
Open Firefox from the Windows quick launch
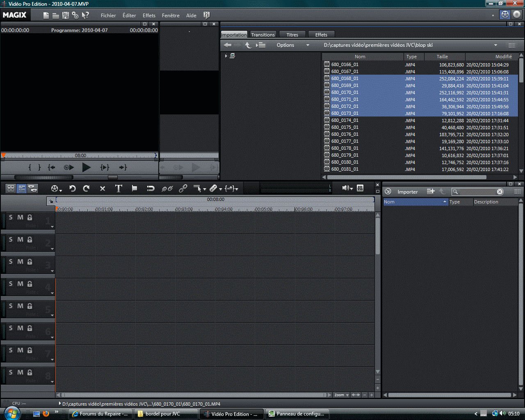click(x=46, y=413)
